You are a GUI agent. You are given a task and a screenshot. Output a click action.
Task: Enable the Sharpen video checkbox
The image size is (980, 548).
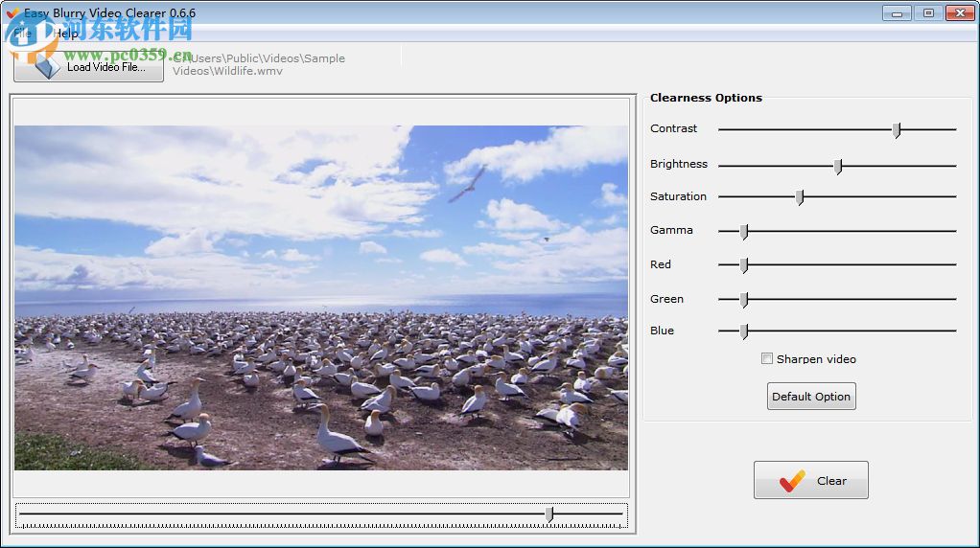pyautogui.click(x=767, y=359)
